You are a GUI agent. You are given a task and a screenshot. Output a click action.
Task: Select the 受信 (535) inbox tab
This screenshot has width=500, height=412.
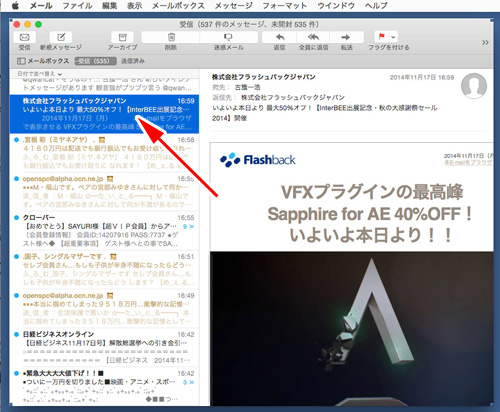point(95,61)
